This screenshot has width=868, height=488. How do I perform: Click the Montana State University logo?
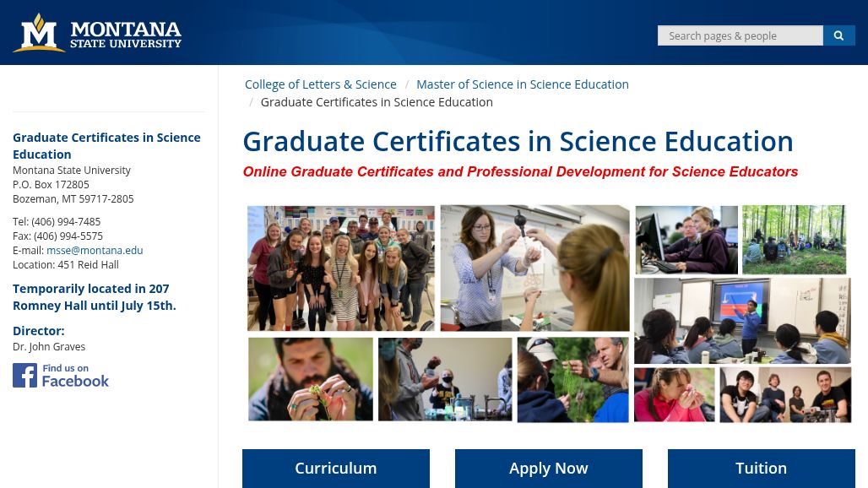point(97,33)
